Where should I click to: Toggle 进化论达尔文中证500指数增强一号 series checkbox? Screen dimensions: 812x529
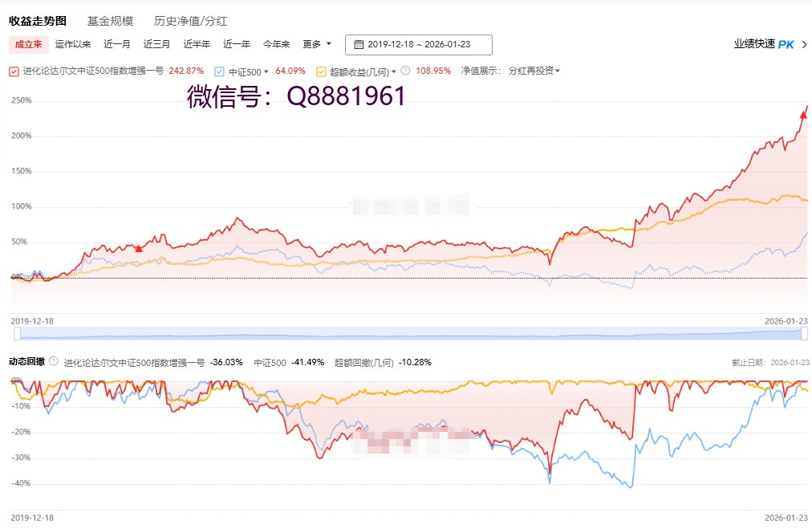[14, 71]
